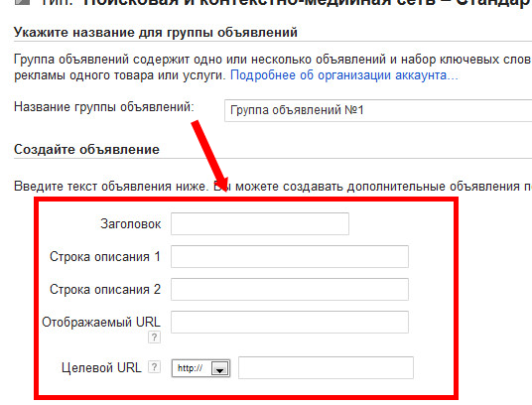Focus the Отображаемый URL input field
The height and width of the screenshot is (405, 532).
(290, 322)
